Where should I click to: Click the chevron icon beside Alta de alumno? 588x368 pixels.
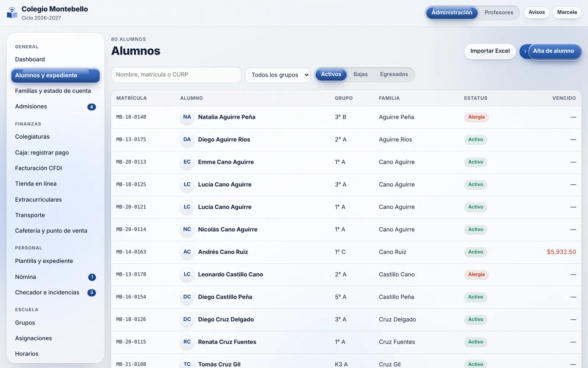525,51
